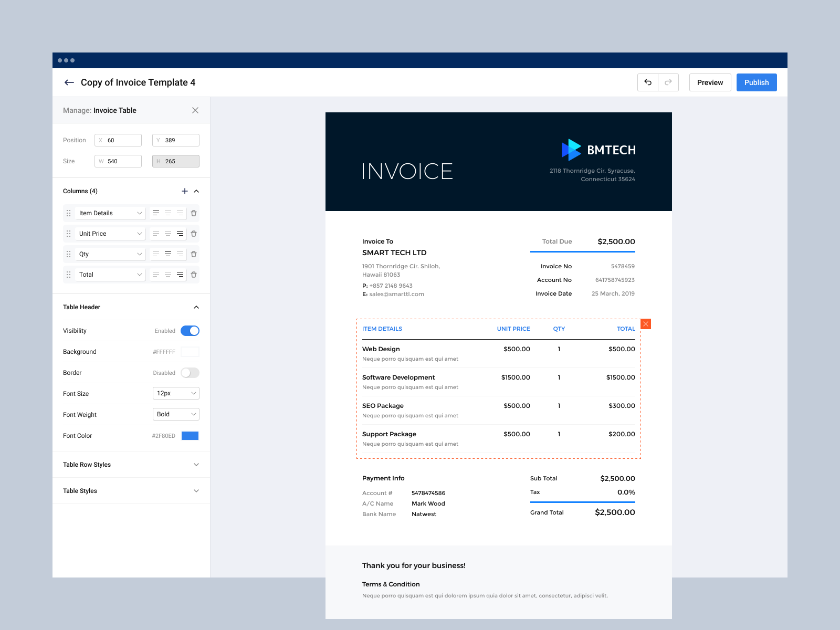This screenshot has width=840, height=630.
Task: Collapse the Columns section with its chevron
Action: click(196, 191)
